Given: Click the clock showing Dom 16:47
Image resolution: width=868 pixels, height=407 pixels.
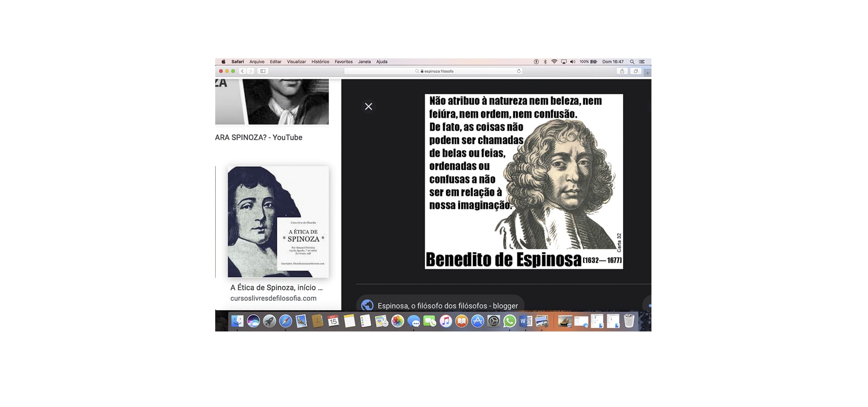Looking at the screenshot, I should point(613,62).
